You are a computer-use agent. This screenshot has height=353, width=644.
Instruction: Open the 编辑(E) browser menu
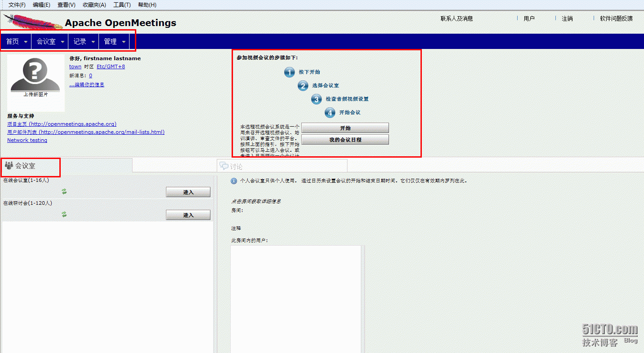41,5
